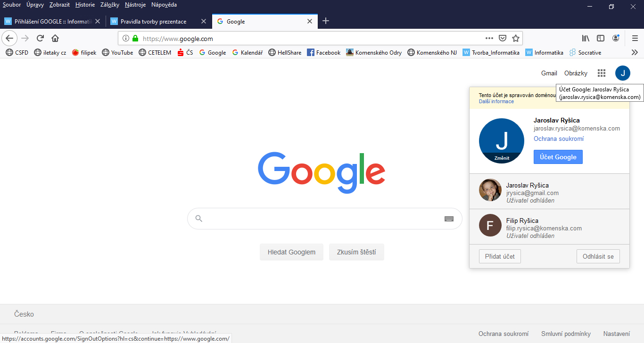Image resolution: width=644 pixels, height=343 pixels.
Task: Open the Tvorba_Informatika bookmark
Action: pyautogui.click(x=491, y=53)
